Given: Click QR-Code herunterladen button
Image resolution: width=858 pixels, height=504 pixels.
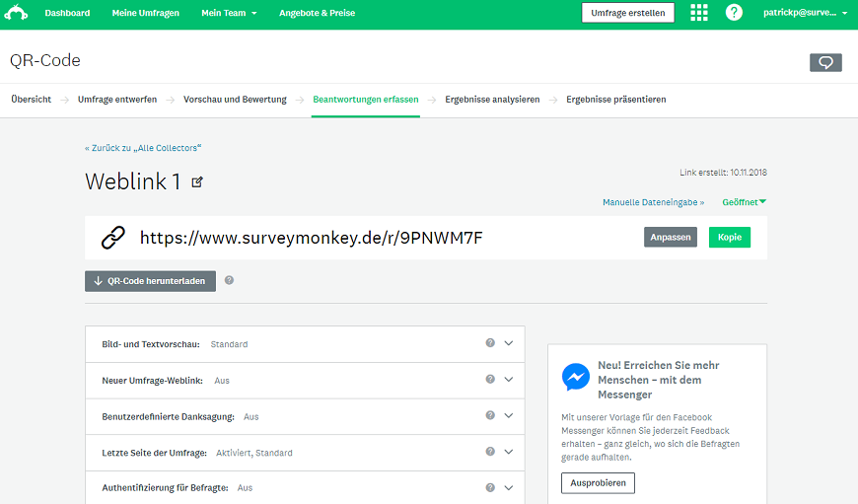Looking at the screenshot, I should [150, 281].
